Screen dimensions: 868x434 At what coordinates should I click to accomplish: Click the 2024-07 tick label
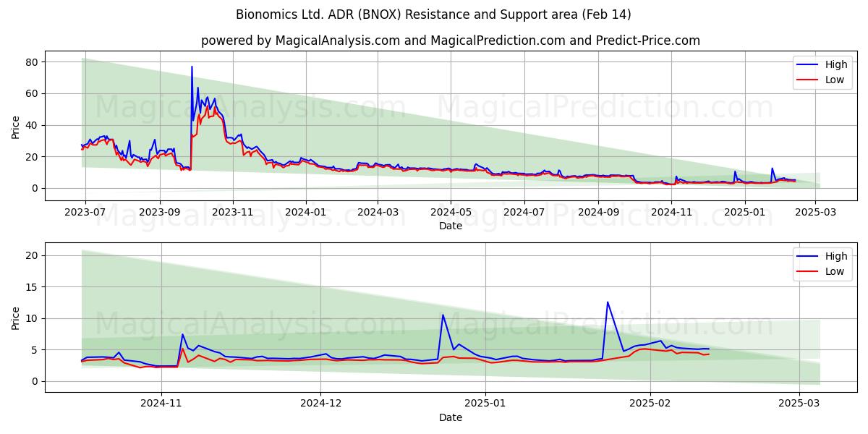[x=524, y=211]
